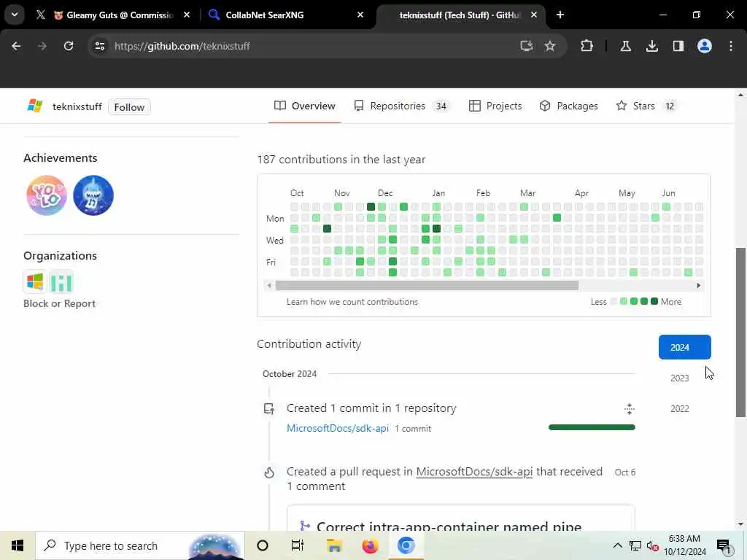
Task: Select the Overview tab
Action: pyautogui.click(x=305, y=106)
